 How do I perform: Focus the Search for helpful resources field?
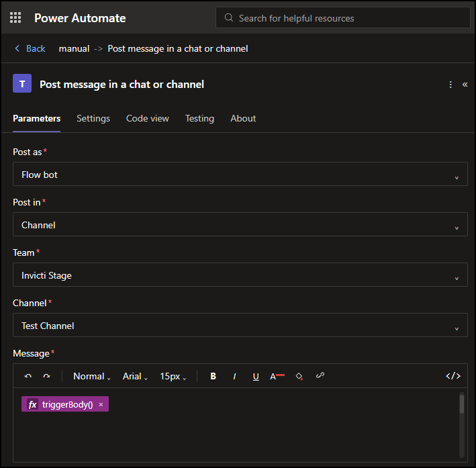click(x=342, y=17)
